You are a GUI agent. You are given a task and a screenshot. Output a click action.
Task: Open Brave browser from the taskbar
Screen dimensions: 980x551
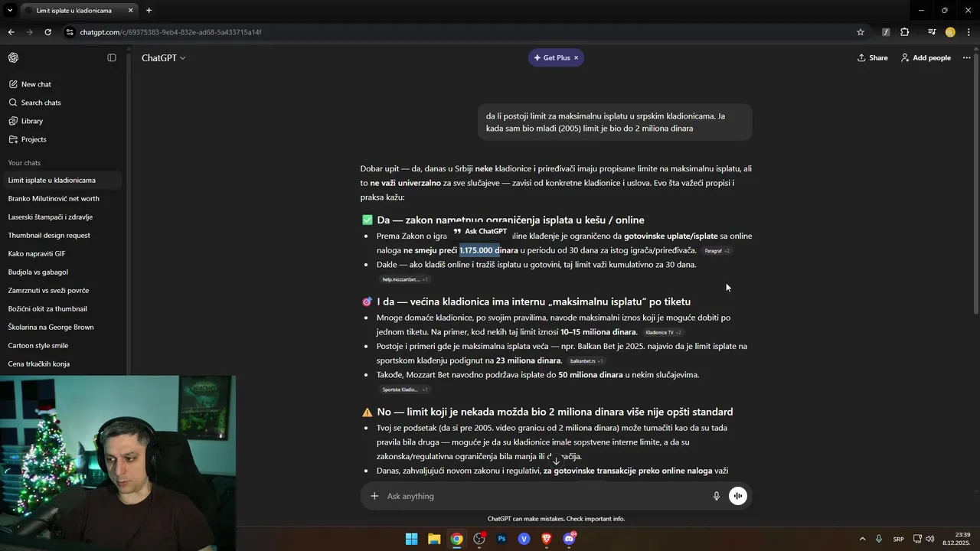coord(547,539)
